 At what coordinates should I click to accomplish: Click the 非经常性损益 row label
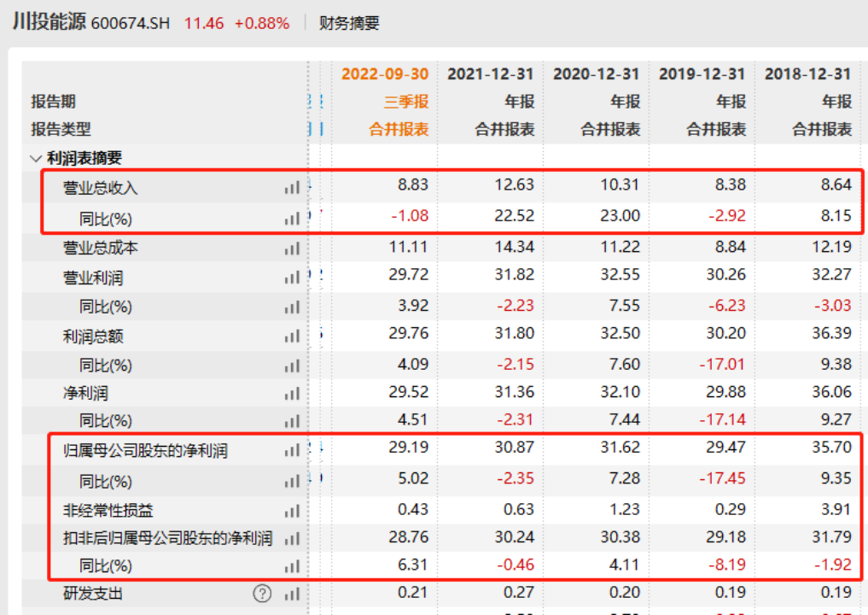pyautogui.click(x=108, y=510)
